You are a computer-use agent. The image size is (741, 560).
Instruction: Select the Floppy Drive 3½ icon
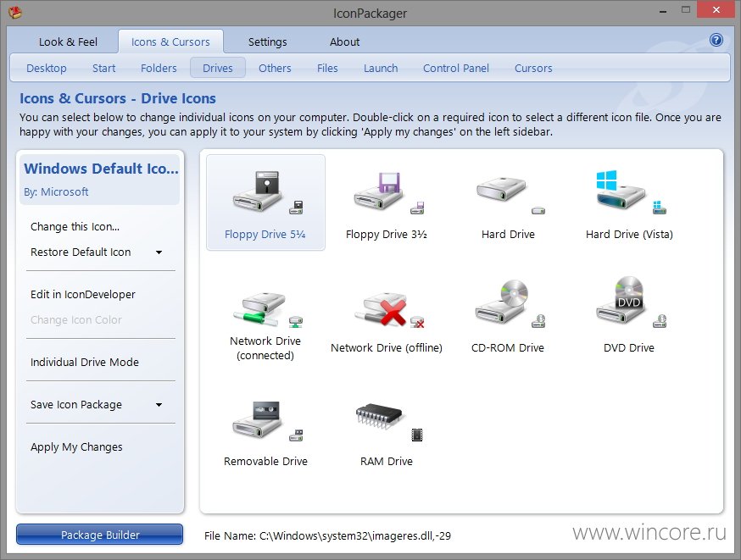386,203
